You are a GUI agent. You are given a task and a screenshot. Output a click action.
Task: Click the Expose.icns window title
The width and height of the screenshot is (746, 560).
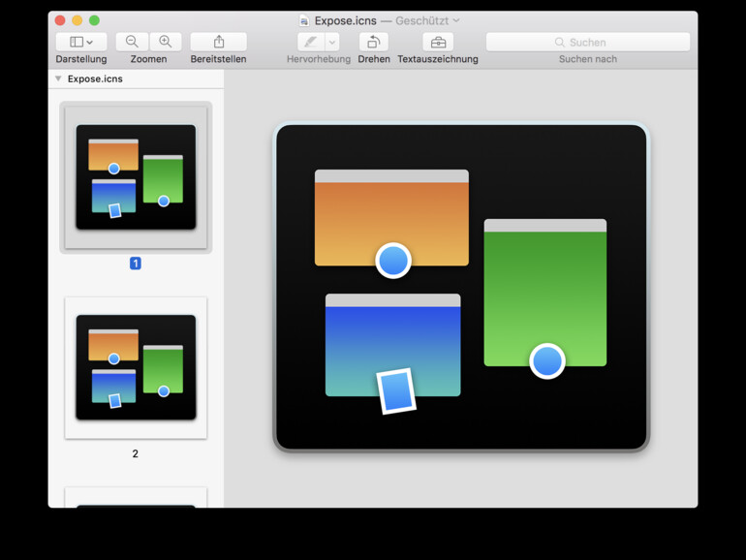[x=346, y=21]
